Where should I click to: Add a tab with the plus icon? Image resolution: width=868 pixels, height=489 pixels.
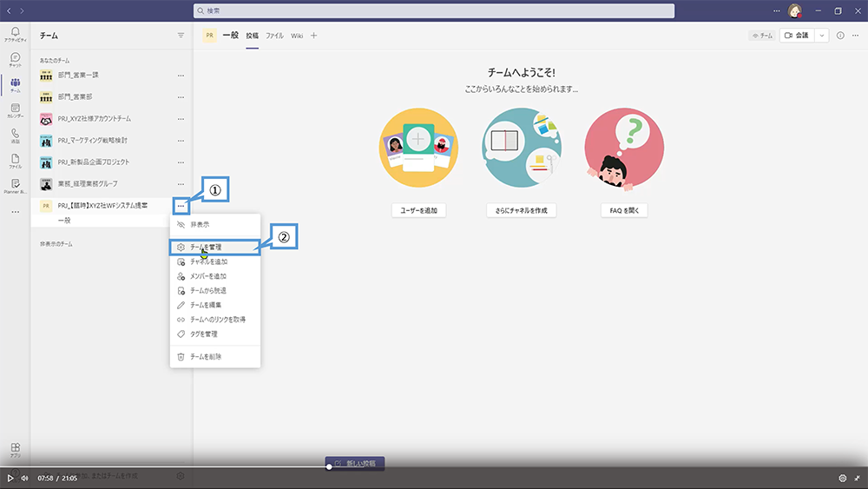pyautogui.click(x=314, y=36)
